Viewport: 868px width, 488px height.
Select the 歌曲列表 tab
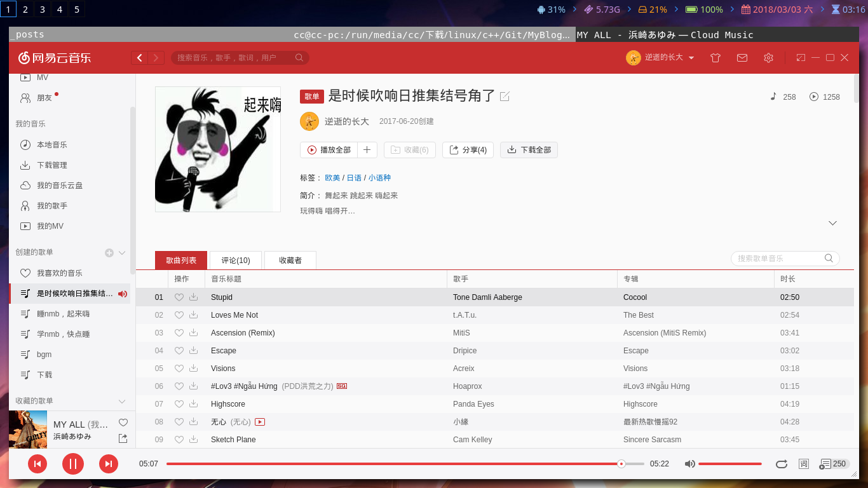[x=181, y=261]
